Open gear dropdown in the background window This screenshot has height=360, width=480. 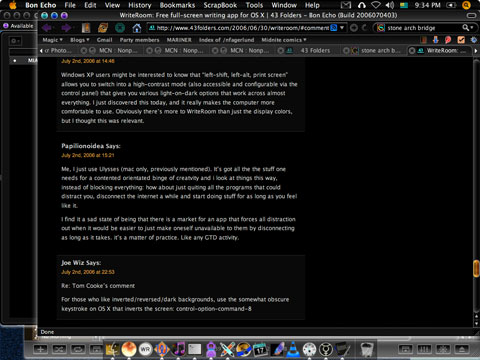15,41
